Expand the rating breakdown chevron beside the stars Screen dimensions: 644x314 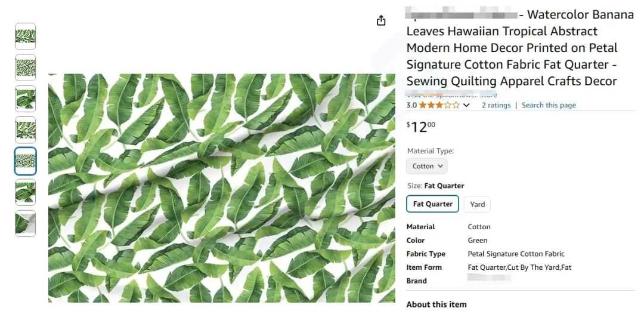[x=466, y=105]
